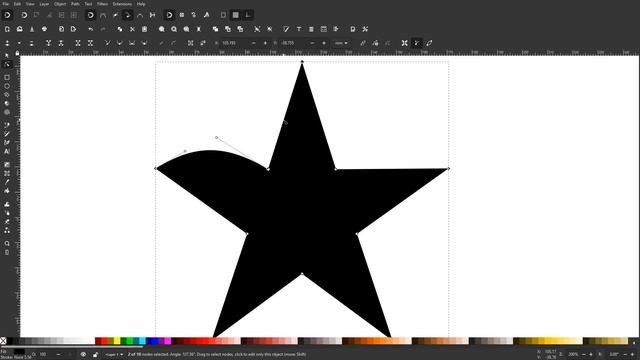The image size is (640, 360).
Task: Open the Inkscape preferences icon
Action: pyautogui.click(x=365, y=29)
